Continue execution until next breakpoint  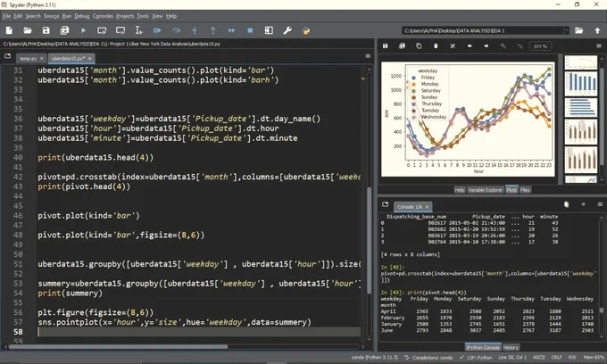(x=231, y=30)
